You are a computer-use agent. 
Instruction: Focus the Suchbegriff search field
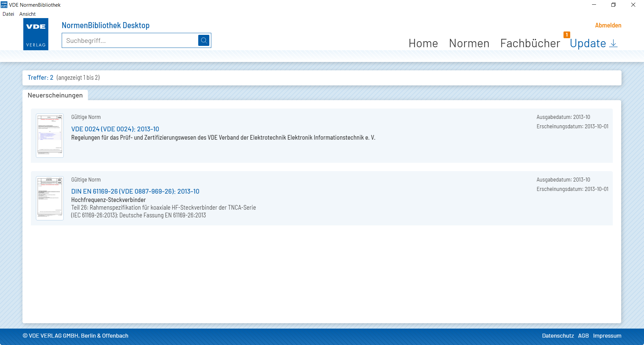click(130, 41)
